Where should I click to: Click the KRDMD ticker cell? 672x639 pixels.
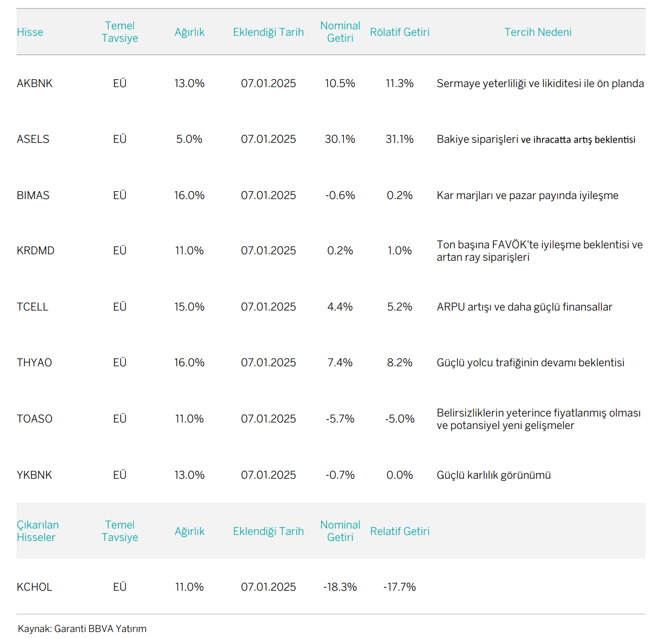point(36,251)
